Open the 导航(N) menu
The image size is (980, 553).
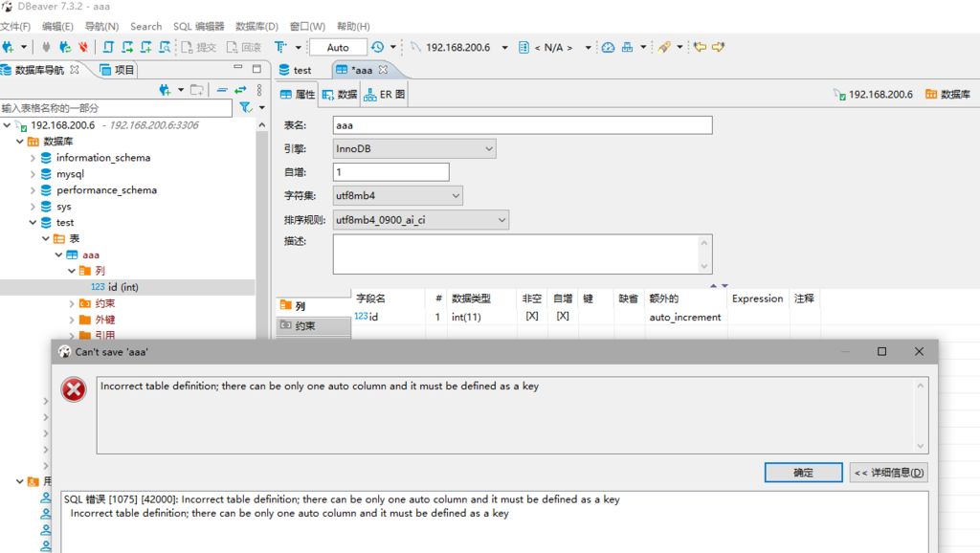[x=101, y=26]
